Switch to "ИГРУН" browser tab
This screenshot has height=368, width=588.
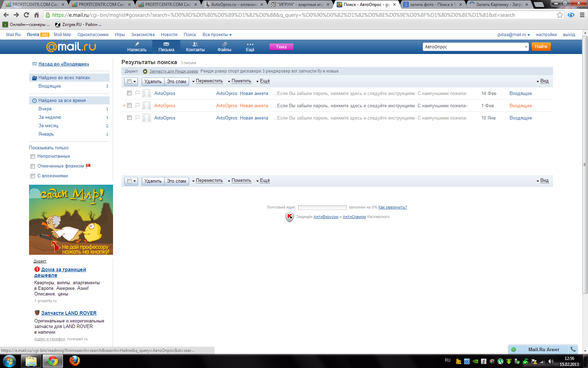pyautogui.click(x=300, y=5)
